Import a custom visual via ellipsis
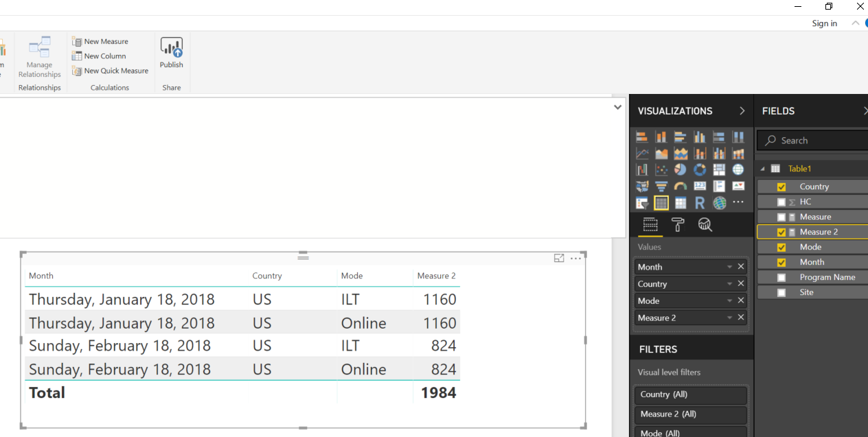The image size is (868, 437). [x=738, y=202]
